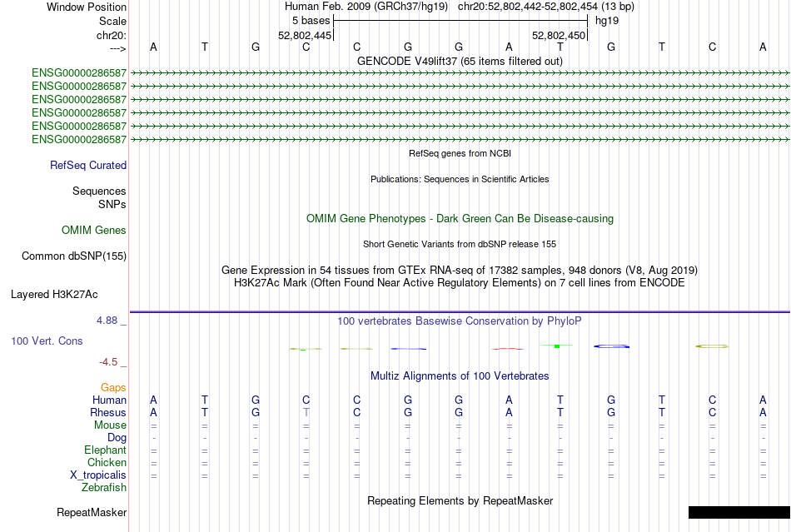Click the black RepeatMasker repeat block
This screenshot has height=532, width=791.
(x=739, y=512)
